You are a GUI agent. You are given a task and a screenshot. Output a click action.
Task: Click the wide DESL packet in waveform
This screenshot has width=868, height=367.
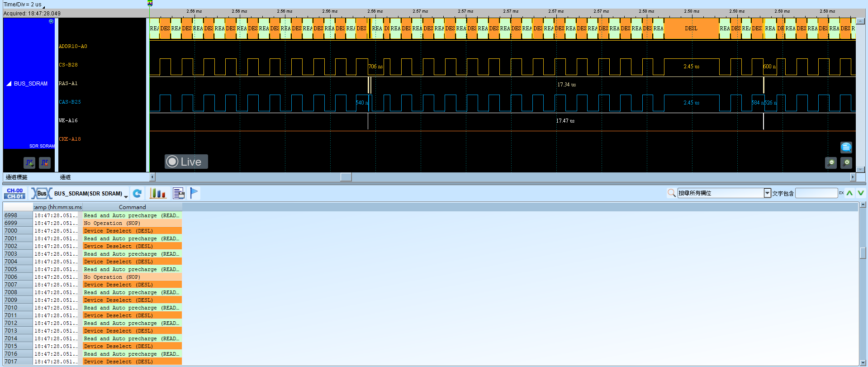pos(691,28)
